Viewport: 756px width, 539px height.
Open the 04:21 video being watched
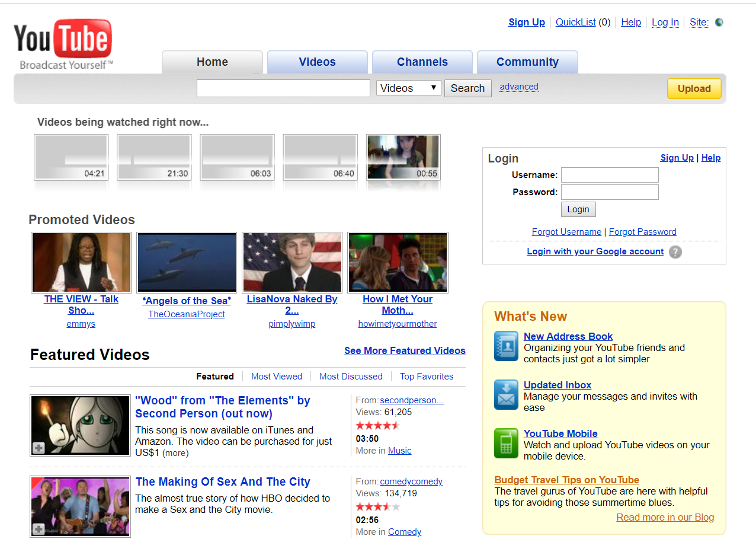71,157
